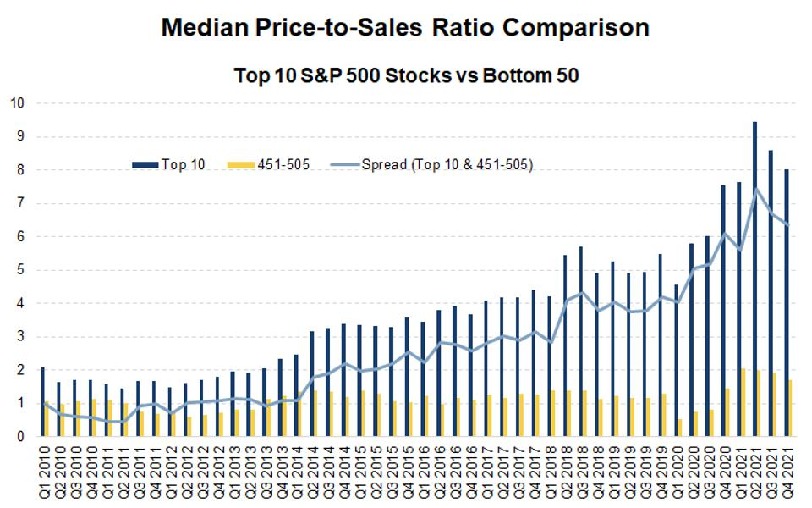The width and height of the screenshot is (812, 508).
Task: Click the 'Top 10 S&P 500 Stocks vs Bottom 50' subtitle
Action: (405, 75)
